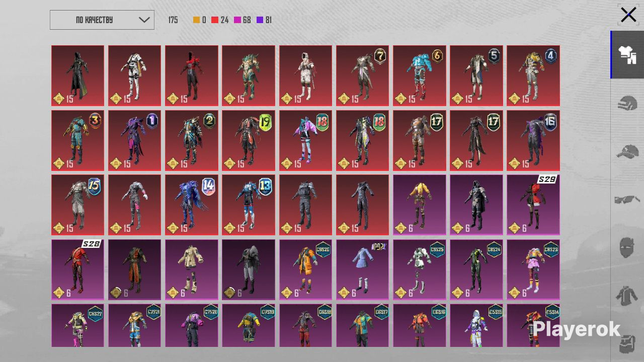Select the outfit tagged C7S21
This screenshot has width=644, height=362.
point(134,325)
